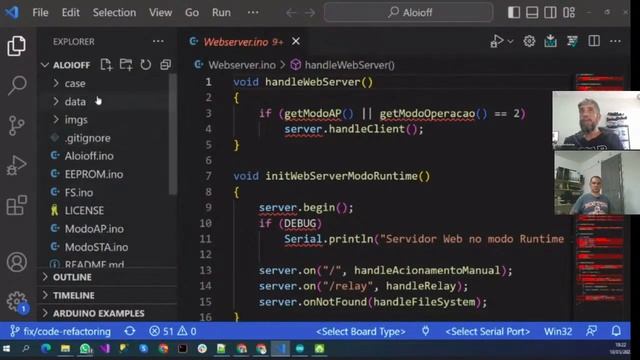The width and height of the screenshot is (640, 360).
Task: Switch the fix/code-refactoring git branch
Action: (x=60, y=331)
